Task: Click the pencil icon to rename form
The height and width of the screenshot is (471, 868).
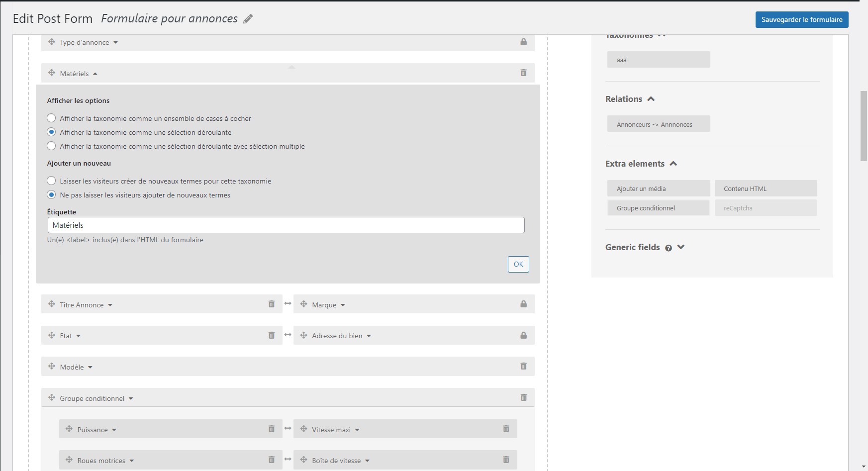Action: pyautogui.click(x=248, y=19)
